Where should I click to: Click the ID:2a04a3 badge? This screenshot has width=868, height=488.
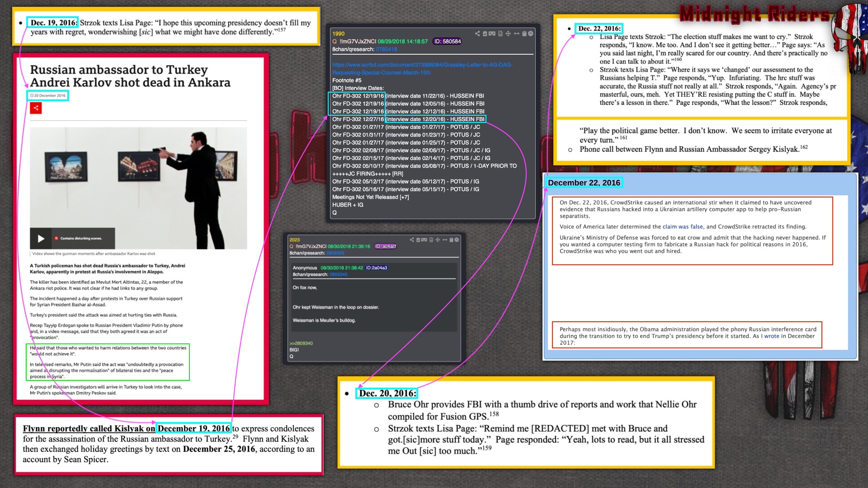(x=377, y=268)
